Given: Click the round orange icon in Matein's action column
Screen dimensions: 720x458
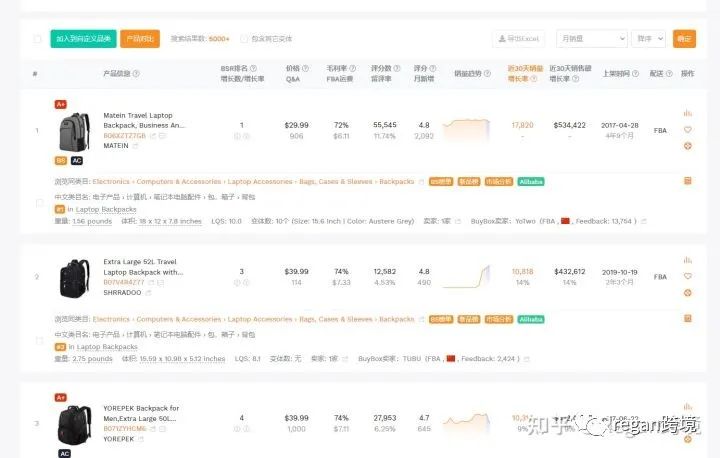Looking at the screenshot, I should [687, 146].
